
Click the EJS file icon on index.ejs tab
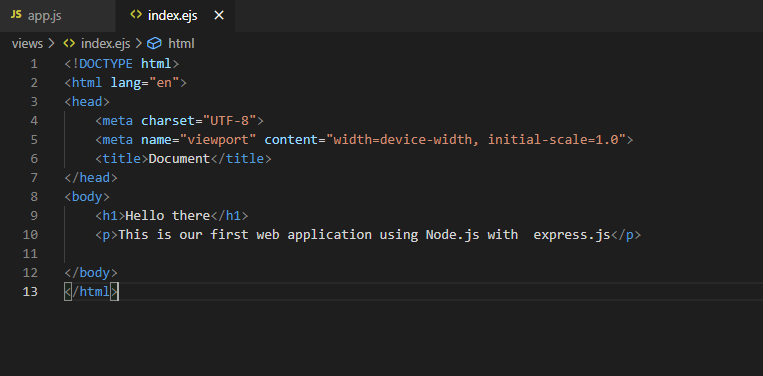tap(136, 16)
